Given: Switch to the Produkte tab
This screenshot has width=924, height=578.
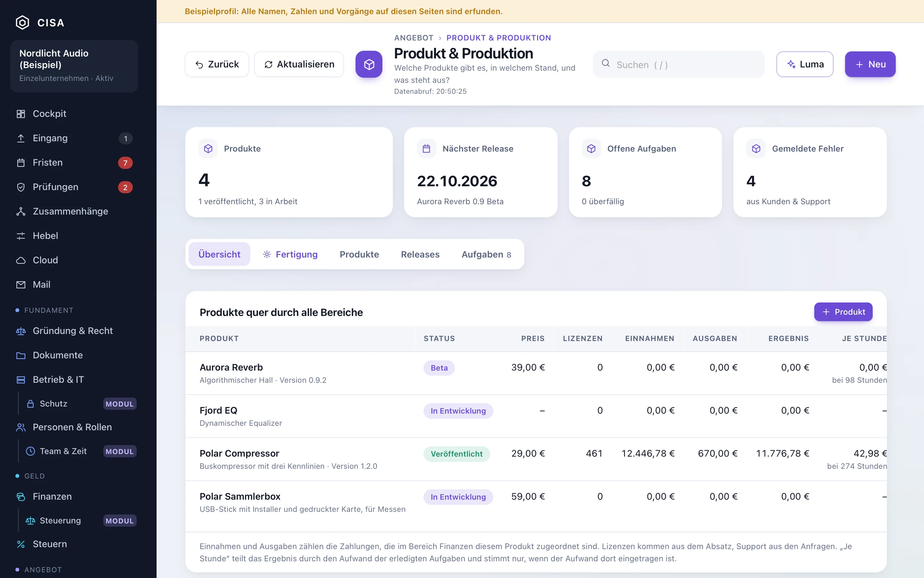Looking at the screenshot, I should [359, 254].
